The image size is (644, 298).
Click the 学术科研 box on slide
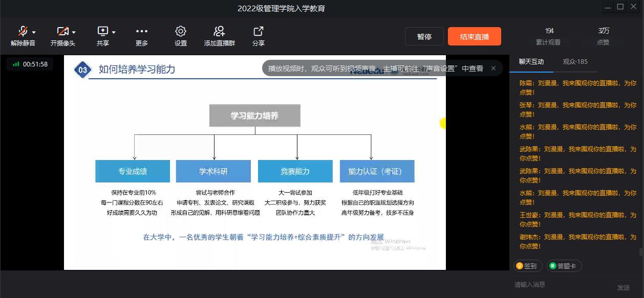pos(213,171)
